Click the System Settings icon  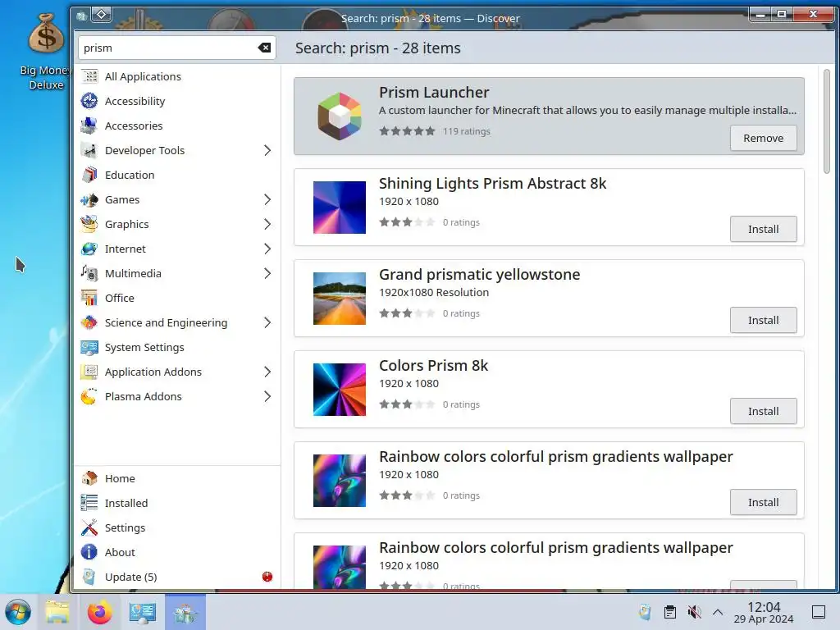pyautogui.click(x=89, y=347)
